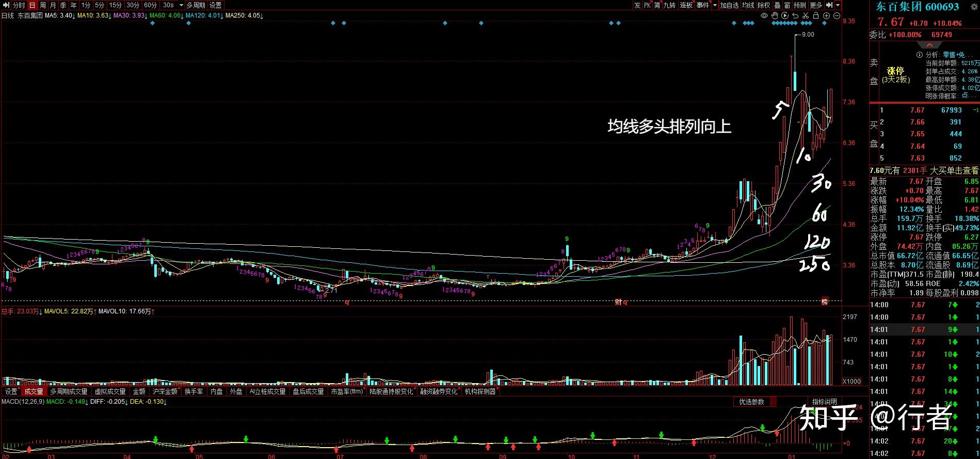Open the 30s interval dropdown arrow
This screenshot has width=980, height=459.
coord(181,5)
